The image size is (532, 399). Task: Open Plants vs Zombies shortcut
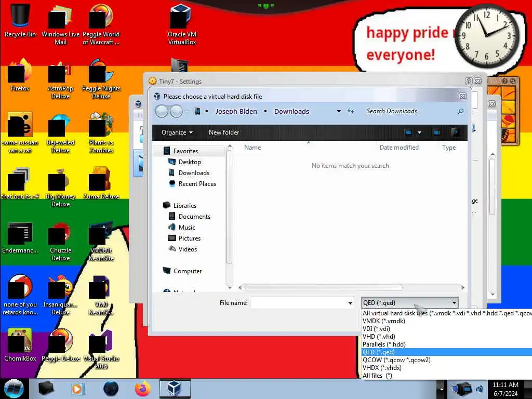[101, 133]
